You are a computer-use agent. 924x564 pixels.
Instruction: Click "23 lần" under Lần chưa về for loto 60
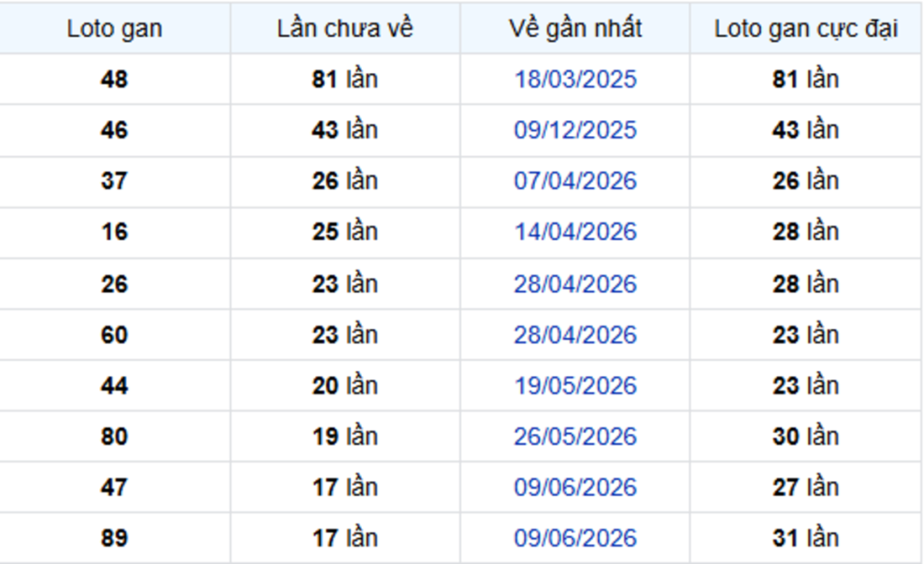click(345, 335)
